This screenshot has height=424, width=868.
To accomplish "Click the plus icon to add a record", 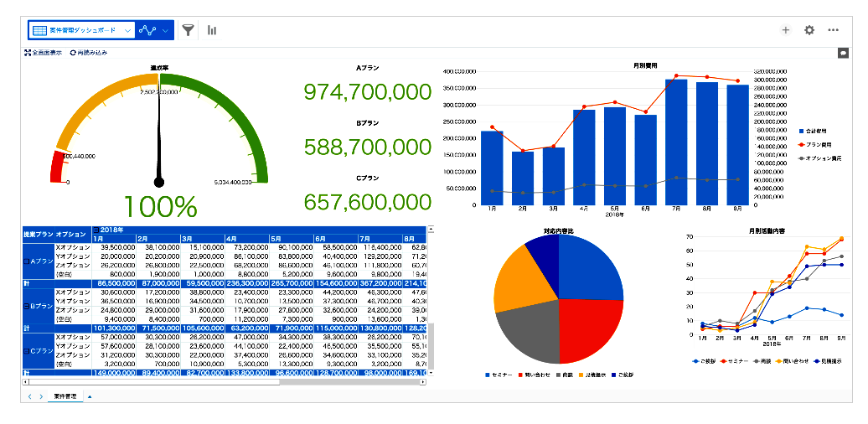I will [785, 30].
